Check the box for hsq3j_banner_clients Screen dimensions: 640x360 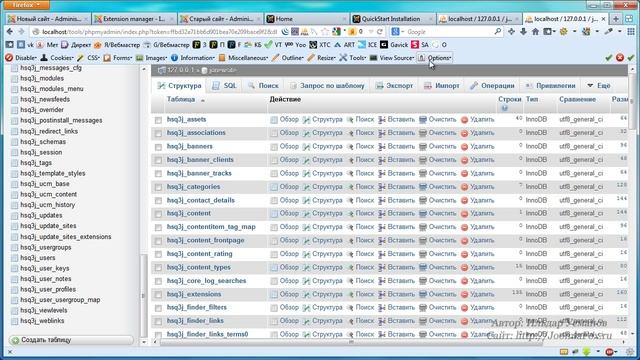click(158, 160)
